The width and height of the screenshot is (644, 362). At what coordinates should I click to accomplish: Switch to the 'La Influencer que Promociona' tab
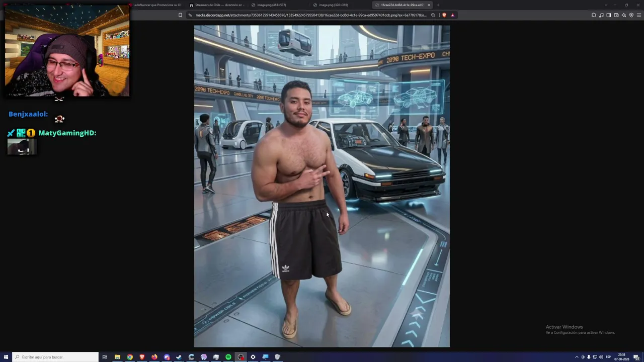click(156, 5)
